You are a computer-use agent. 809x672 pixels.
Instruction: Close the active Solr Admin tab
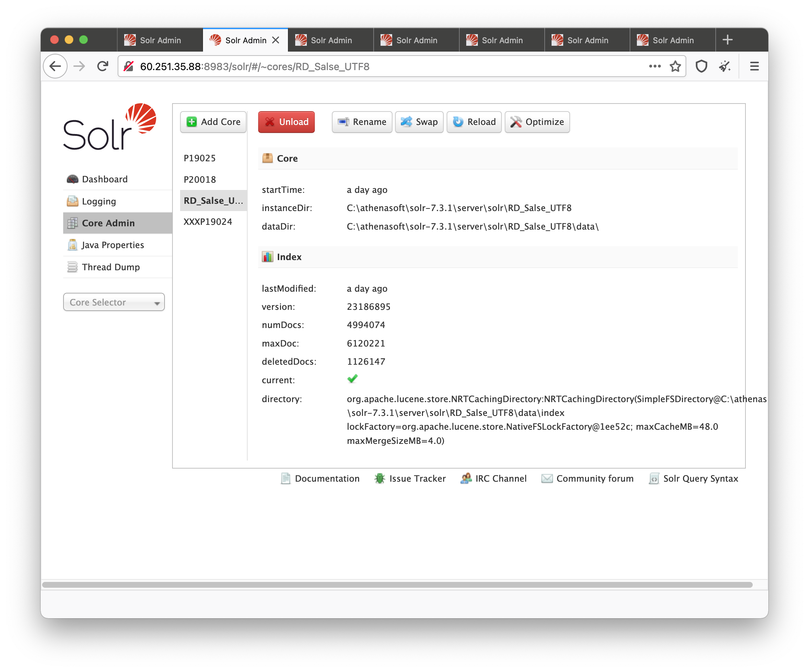[276, 40]
